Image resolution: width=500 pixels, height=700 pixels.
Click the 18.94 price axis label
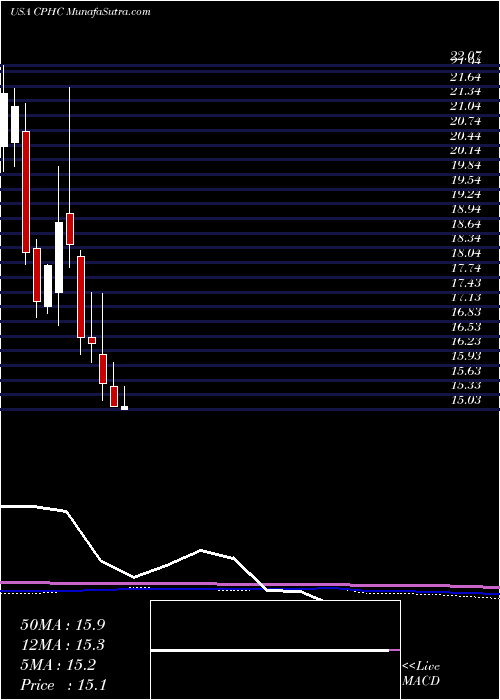pos(466,209)
